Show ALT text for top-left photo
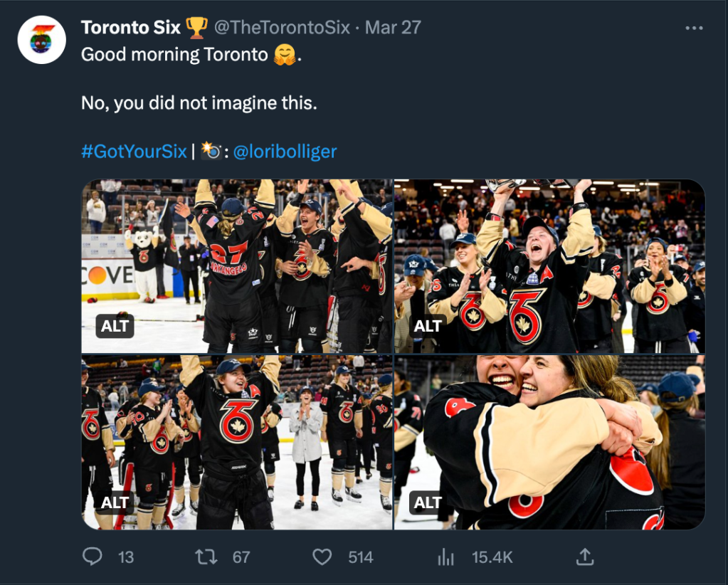Screen dimensions: 728x585 pyautogui.click(x=115, y=326)
